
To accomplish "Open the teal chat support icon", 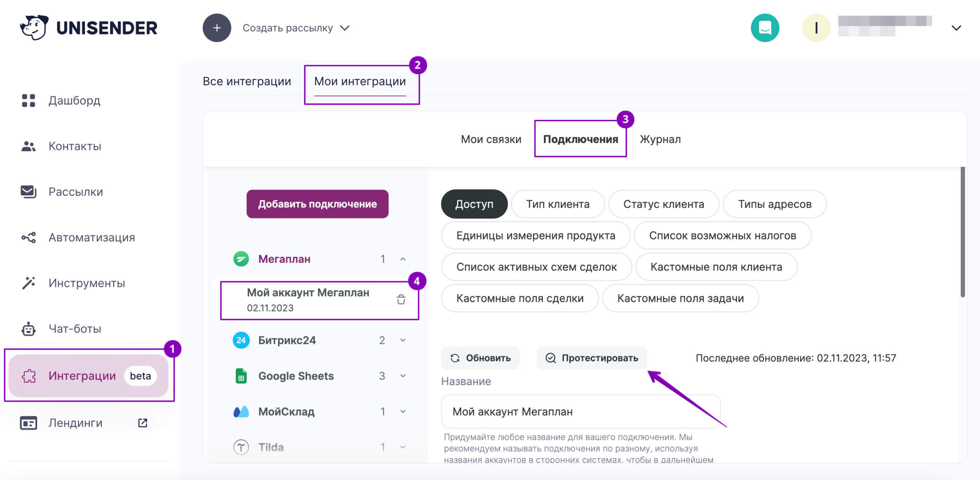I will tap(765, 28).
